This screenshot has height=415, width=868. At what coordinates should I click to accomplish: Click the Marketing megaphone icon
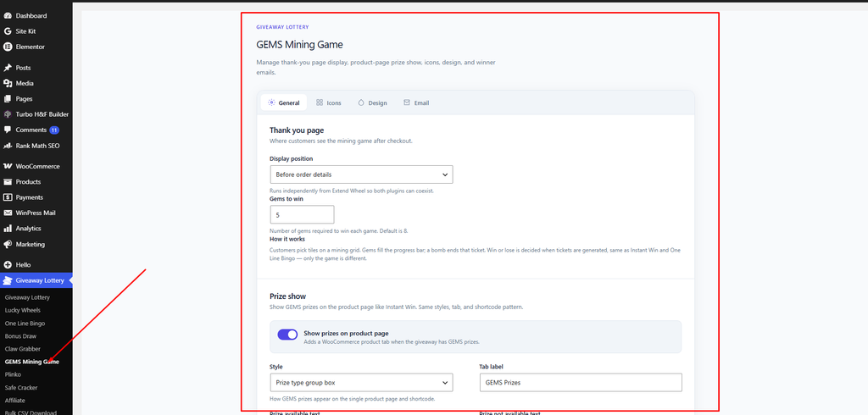coord(8,244)
